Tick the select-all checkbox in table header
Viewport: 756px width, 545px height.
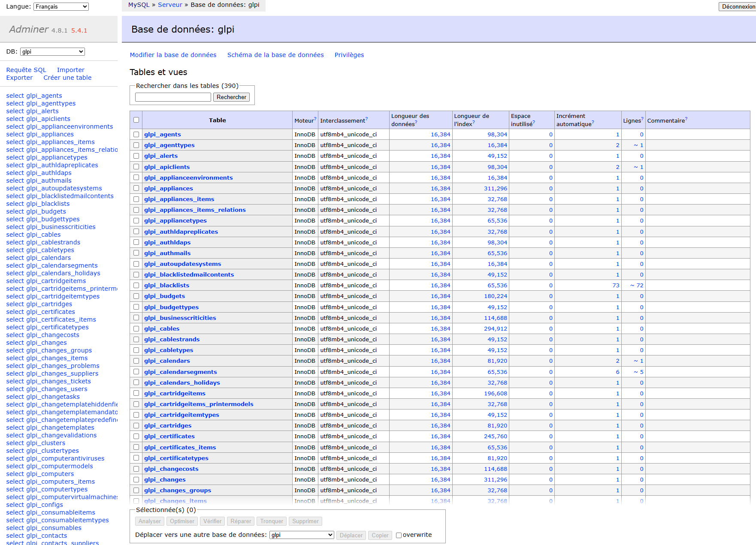point(136,120)
